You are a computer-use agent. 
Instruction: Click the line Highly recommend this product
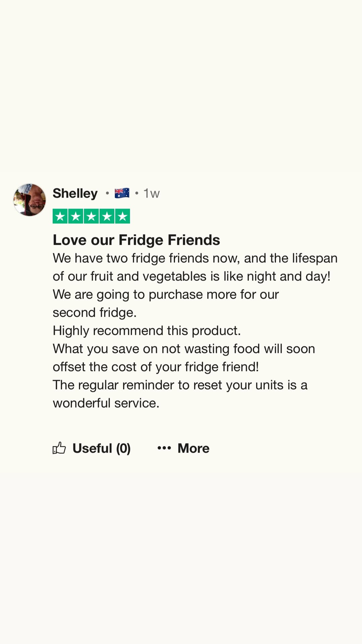(x=147, y=331)
